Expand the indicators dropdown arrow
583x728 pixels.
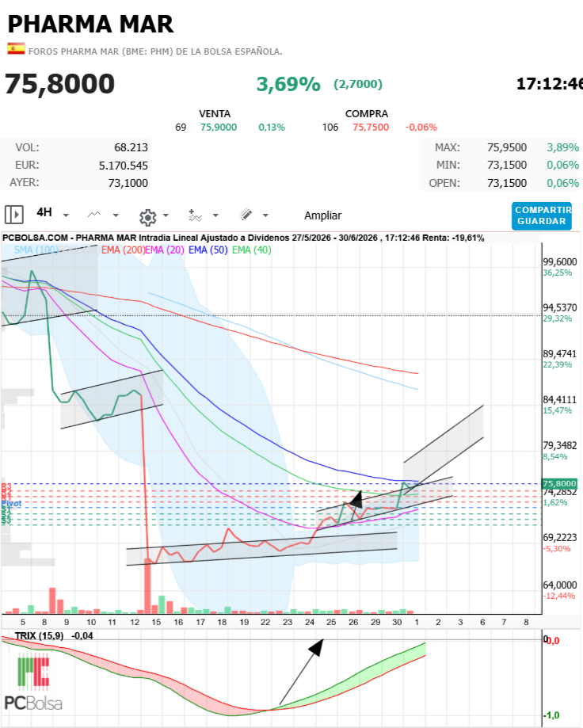(x=215, y=215)
